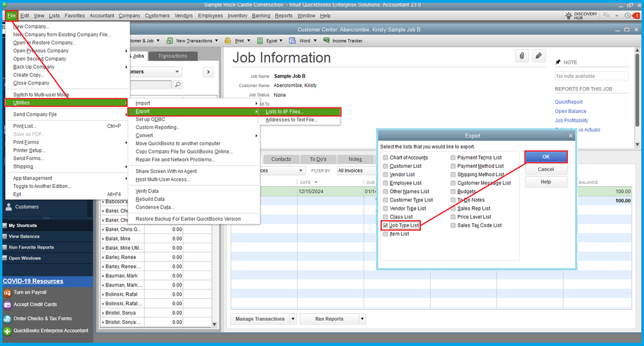Click the Order Checks & Tax Forms icon

click(7, 319)
